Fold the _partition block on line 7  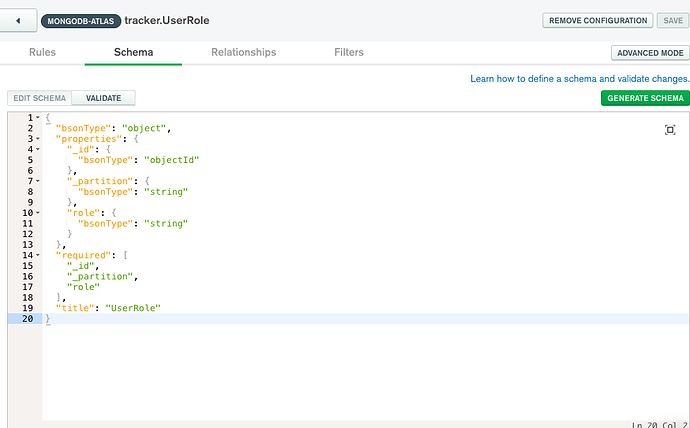click(37, 182)
